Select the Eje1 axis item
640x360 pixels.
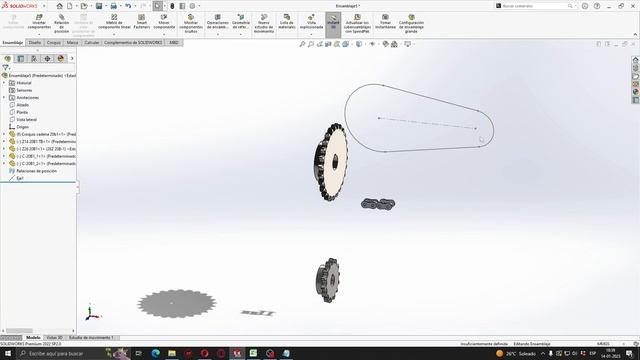20,178
